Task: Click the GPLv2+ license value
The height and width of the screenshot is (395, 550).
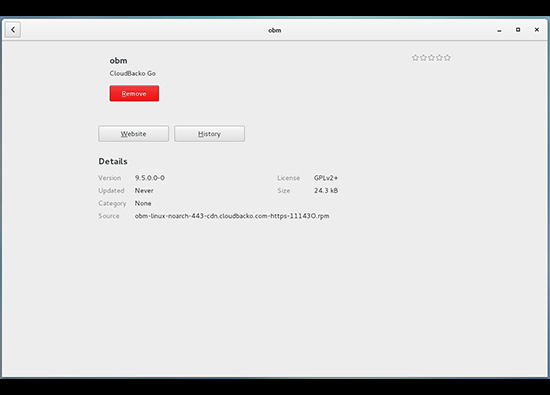Action: 326,178
